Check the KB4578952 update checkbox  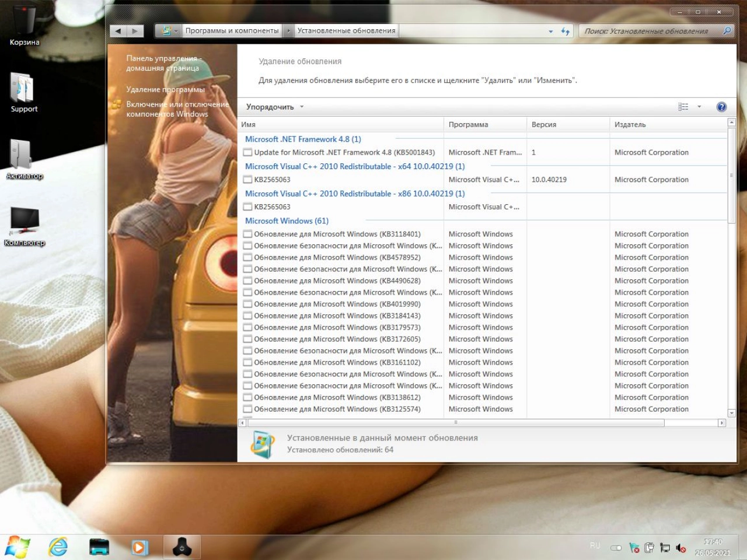tap(247, 258)
